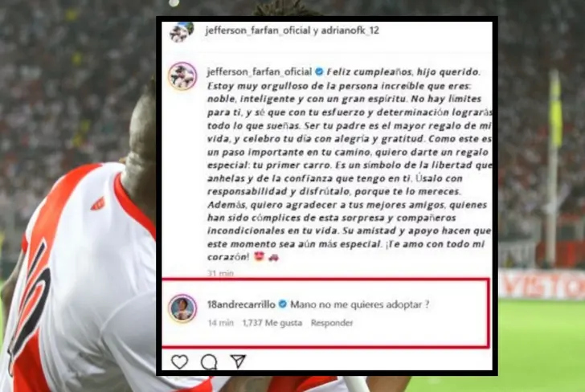Tap the heart like icon
The image size is (585, 392).
(x=179, y=361)
